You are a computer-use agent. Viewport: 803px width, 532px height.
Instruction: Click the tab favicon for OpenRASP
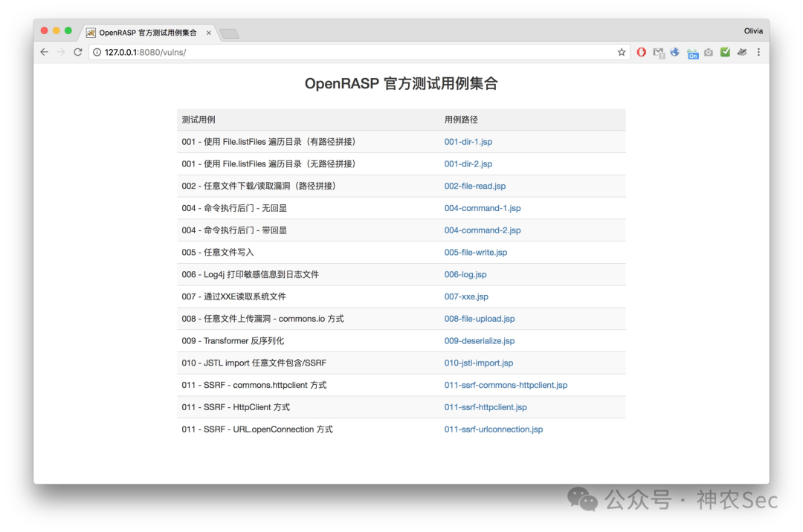tap(91, 33)
